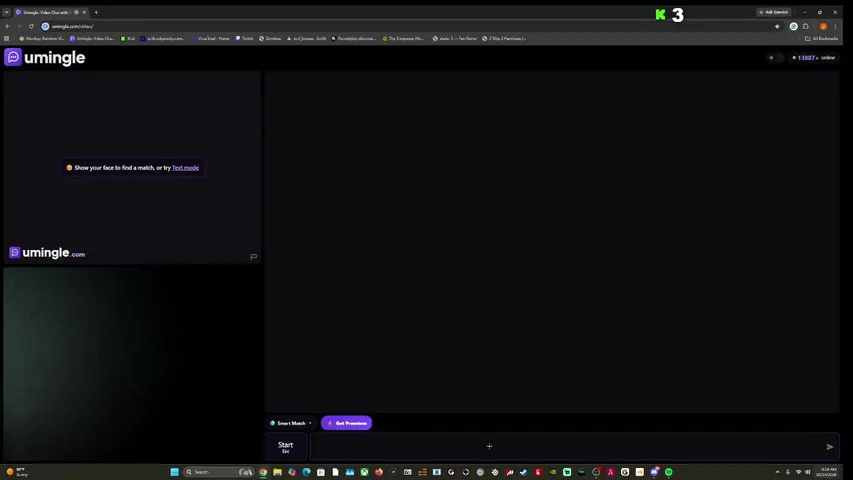Click the Get Premium button
Image resolution: width=853 pixels, height=480 pixels.
[x=347, y=423]
